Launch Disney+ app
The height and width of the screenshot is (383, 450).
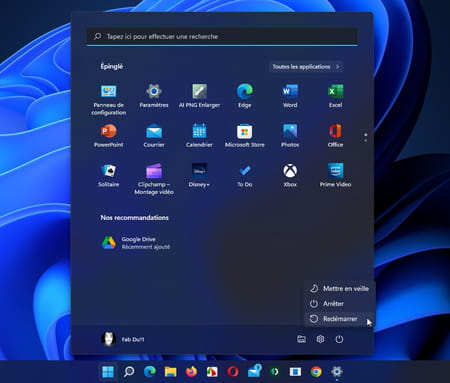pos(199,176)
